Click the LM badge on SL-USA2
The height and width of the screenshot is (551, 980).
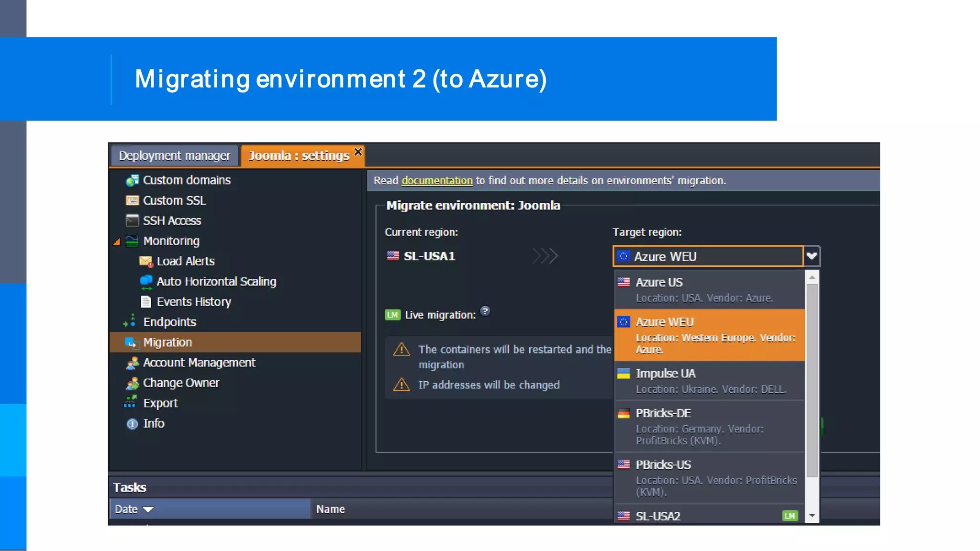coord(790,516)
